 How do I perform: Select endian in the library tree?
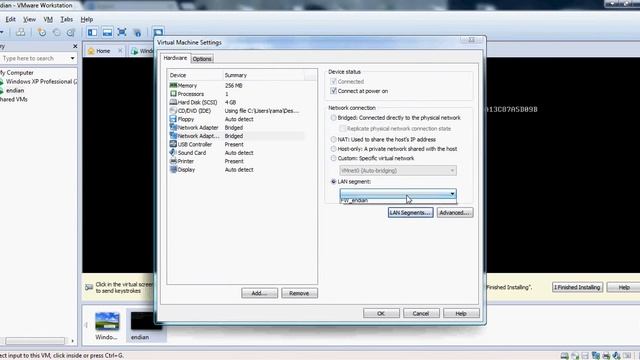(15, 90)
